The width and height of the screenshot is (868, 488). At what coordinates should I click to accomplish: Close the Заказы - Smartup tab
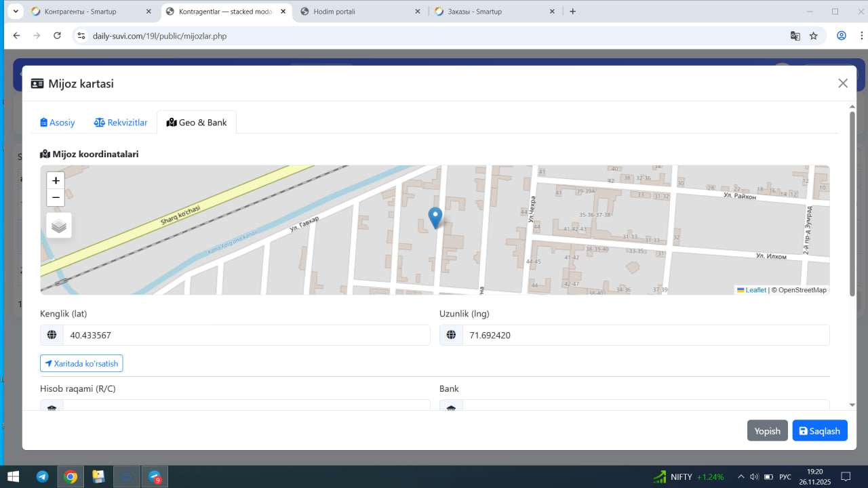tap(552, 12)
